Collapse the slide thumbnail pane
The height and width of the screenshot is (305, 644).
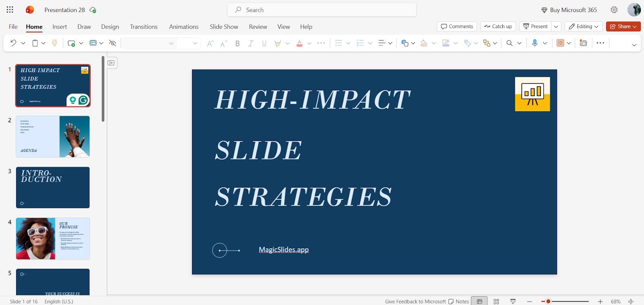click(x=111, y=63)
